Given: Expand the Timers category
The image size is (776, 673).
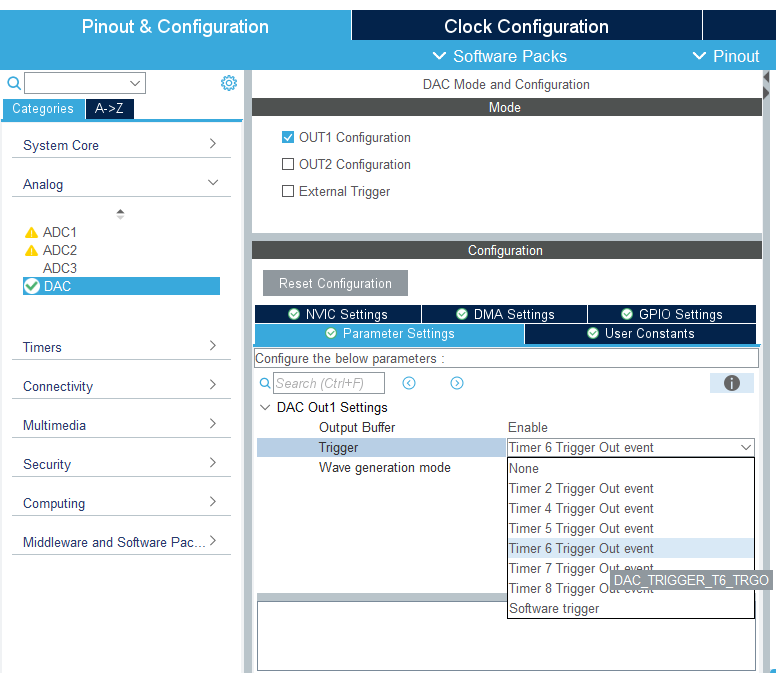Looking at the screenshot, I should 120,347.
